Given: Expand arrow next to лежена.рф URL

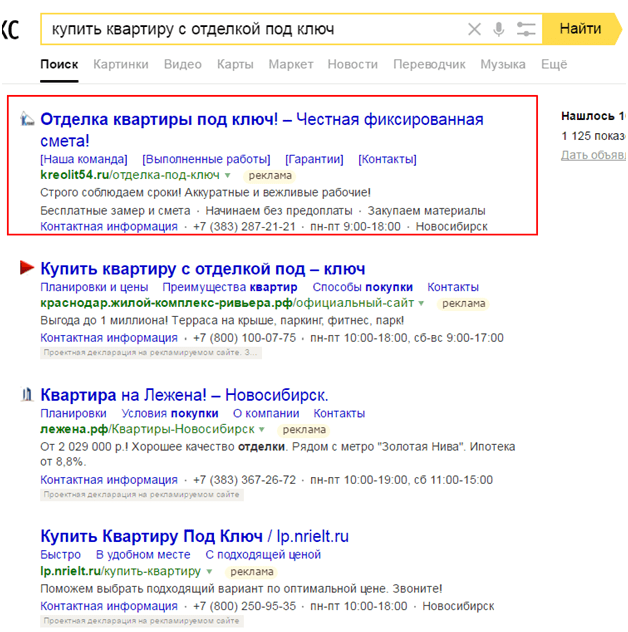Looking at the screenshot, I should [262, 430].
